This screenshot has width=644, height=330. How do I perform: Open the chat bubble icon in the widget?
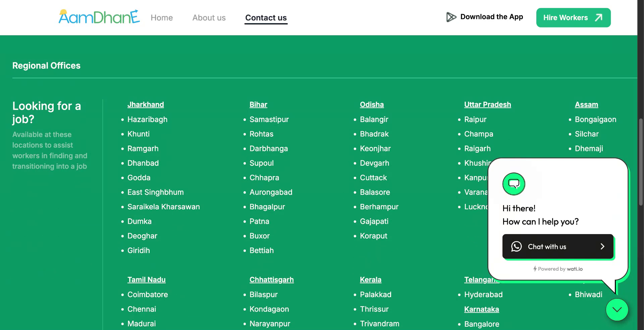click(x=513, y=184)
